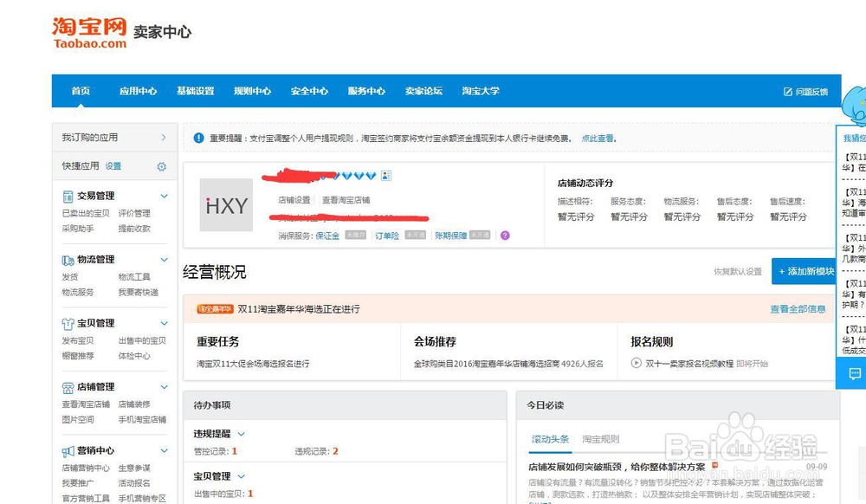Click 点此查看 in the notice
Screen dimensions: 866x504
click(x=598, y=139)
